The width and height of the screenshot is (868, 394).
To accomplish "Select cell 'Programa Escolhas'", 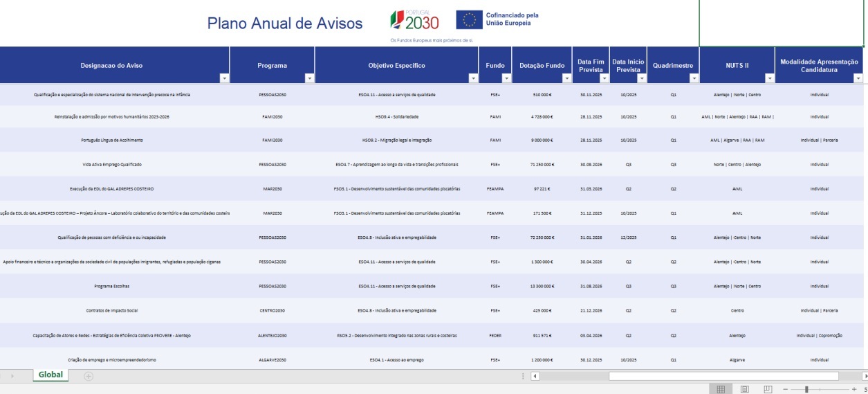I will point(112,286).
